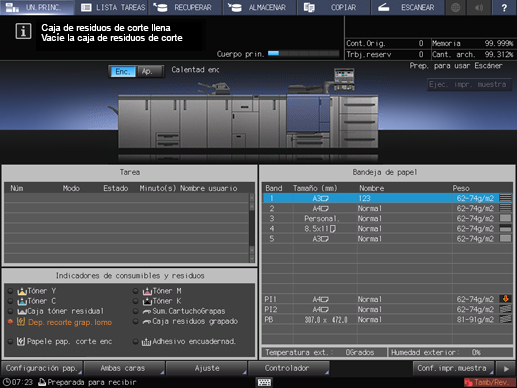Open Conf. impr. muestra settings

[x=453, y=368]
